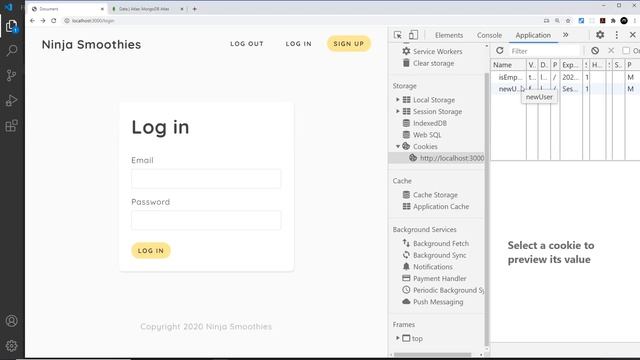The width and height of the screenshot is (640, 360).
Task: Select the newU... cookie row
Action: (565, 89)
